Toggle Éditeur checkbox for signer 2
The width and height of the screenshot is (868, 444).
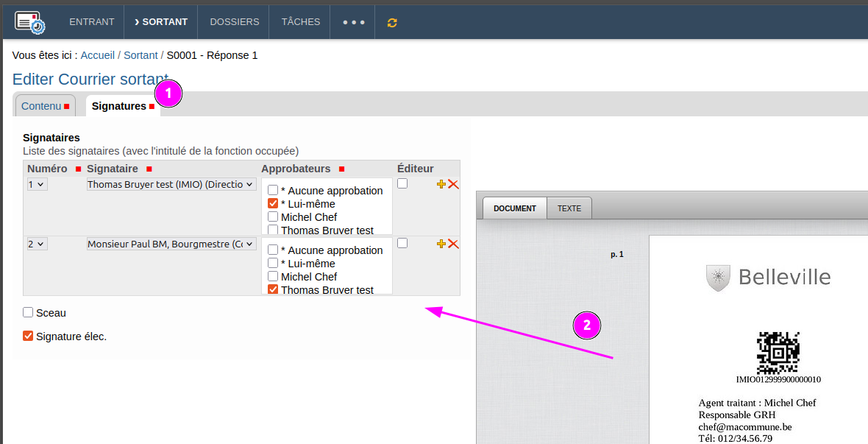[402, 243]
